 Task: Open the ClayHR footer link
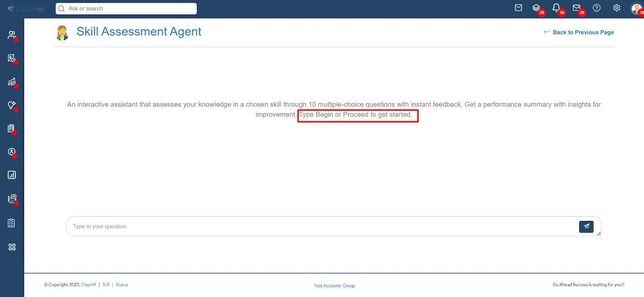click(x=89, y=285)
